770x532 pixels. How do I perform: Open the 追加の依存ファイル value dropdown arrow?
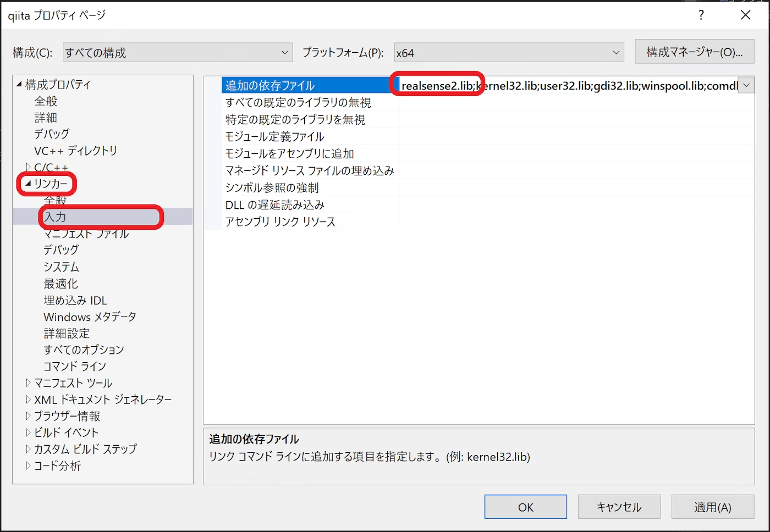click(747, 85)
